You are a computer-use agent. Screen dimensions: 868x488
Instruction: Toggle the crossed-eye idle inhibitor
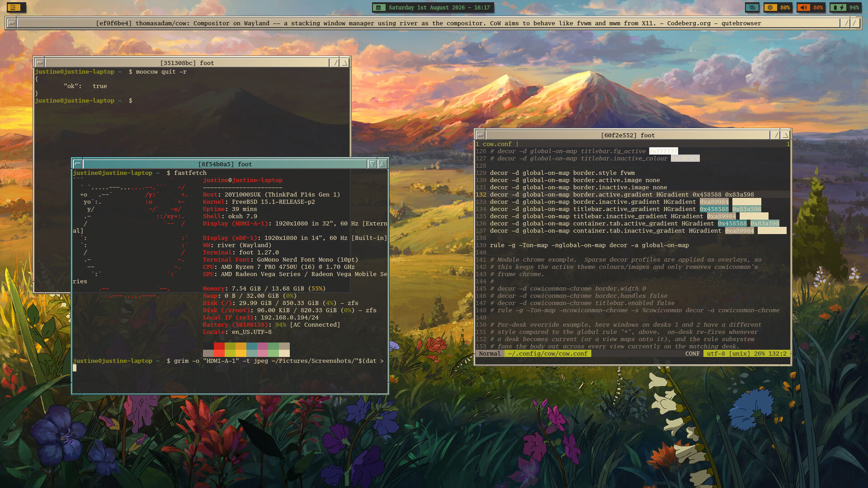[x=752, y=8]
